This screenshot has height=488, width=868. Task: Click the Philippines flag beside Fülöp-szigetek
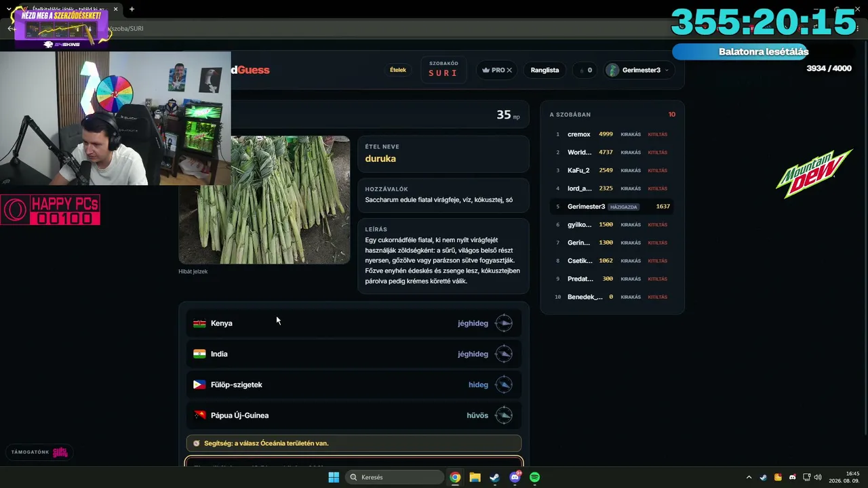pyautogui.click(x=199, y=384)
